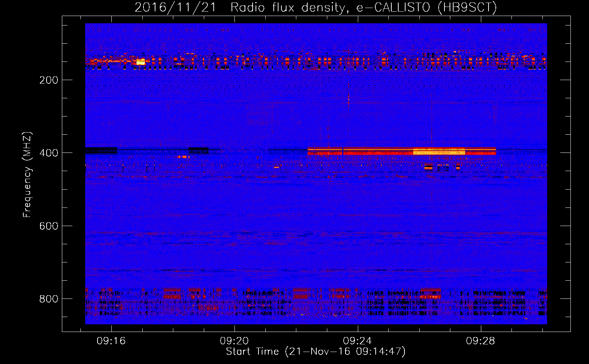
Task: Select the 200 frequency tick label
Action: [x=49, y=80]
